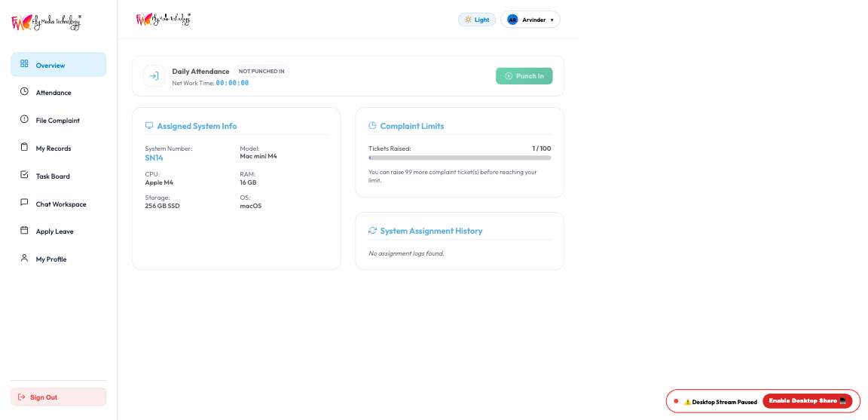Click the AR avatar in header

click(x=512, y=20)
